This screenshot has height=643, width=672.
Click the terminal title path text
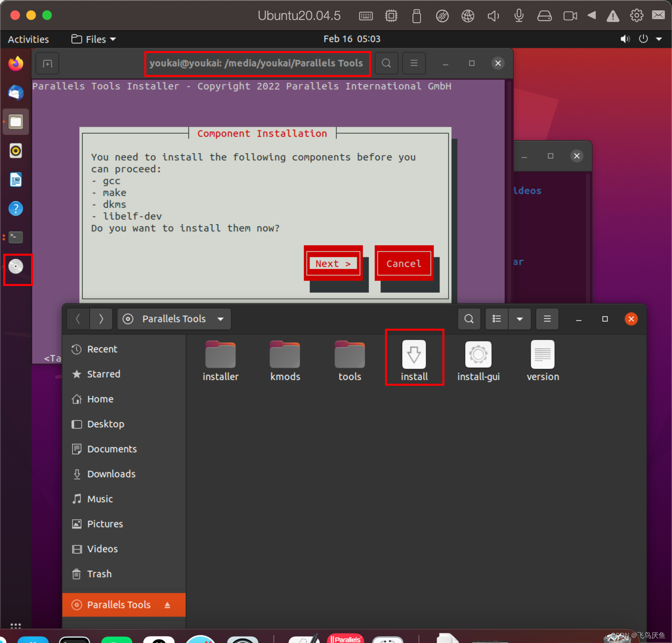256,63
